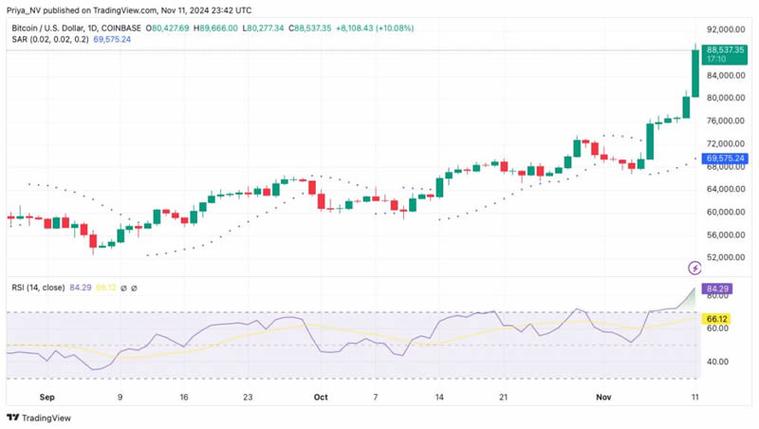The width and height of the screenshot is (759, 429).
Task: Click the 64,000.00 price axis label
Action: [726, 189]
